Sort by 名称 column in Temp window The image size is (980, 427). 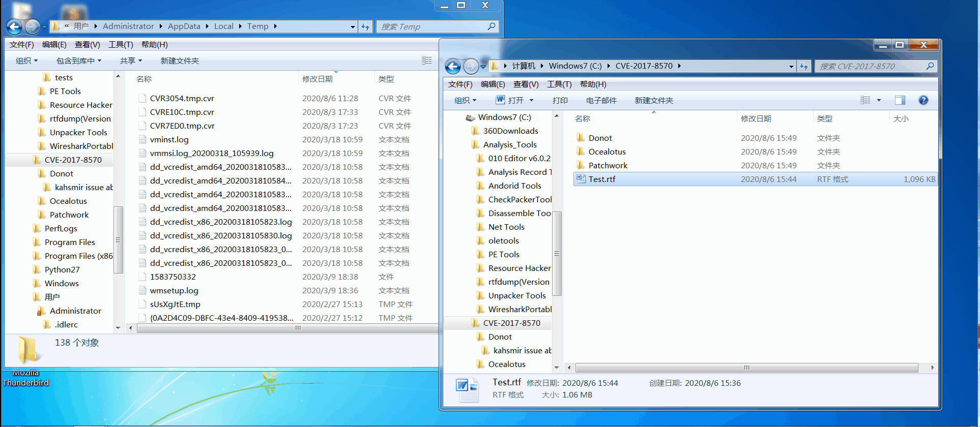[144, 79]
